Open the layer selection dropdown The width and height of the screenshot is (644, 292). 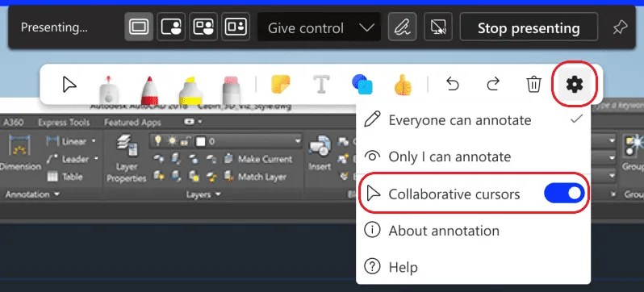[x=226, y=141]
